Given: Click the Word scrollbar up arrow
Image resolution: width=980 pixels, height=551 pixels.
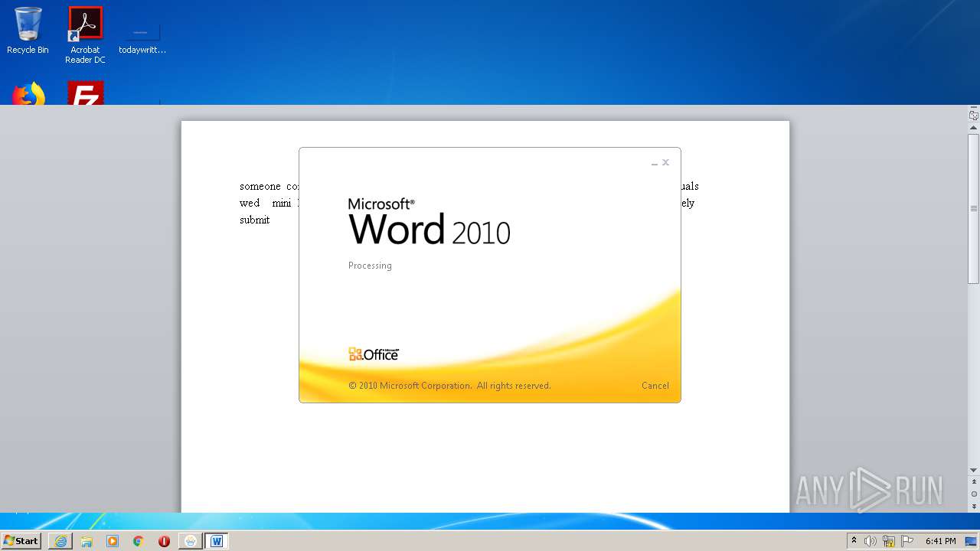Looking at the screenshot, I should point(974,127).
